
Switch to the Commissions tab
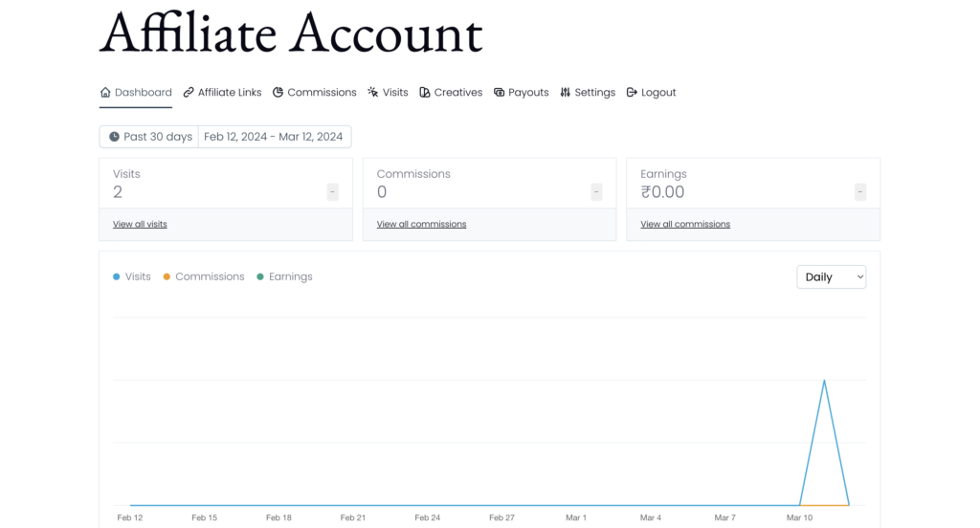pyautogui.click(x=322, y=93)
